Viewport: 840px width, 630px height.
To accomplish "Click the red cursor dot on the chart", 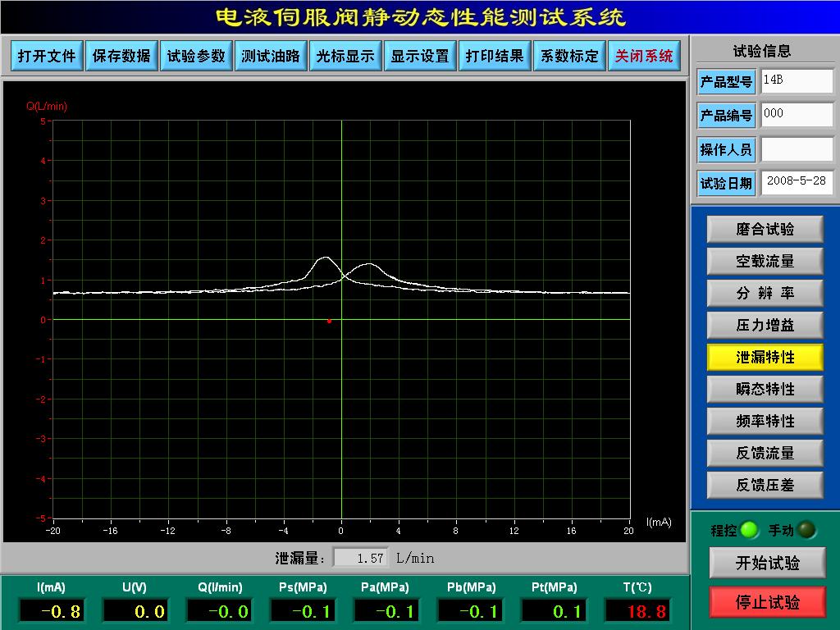I will click(x=329, y=322).
